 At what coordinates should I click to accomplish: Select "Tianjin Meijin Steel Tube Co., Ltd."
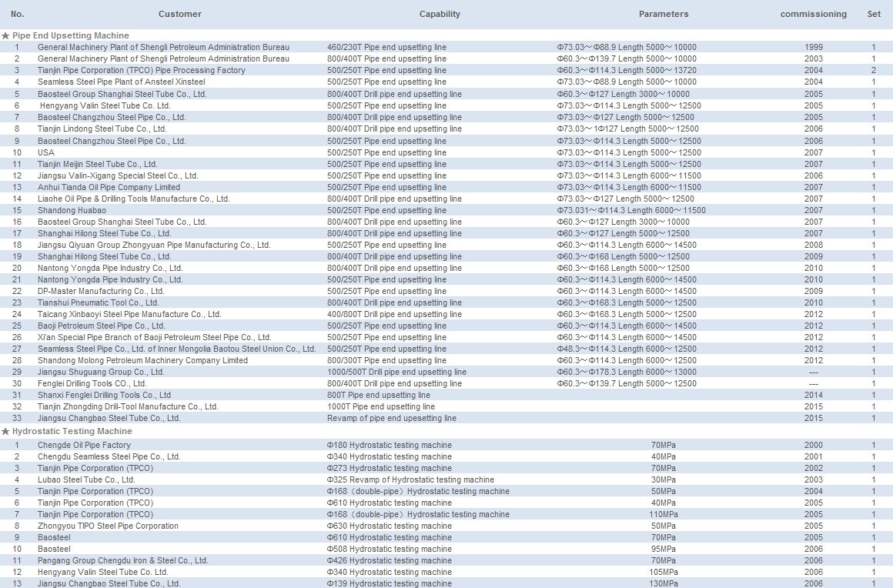pos(98,164)
